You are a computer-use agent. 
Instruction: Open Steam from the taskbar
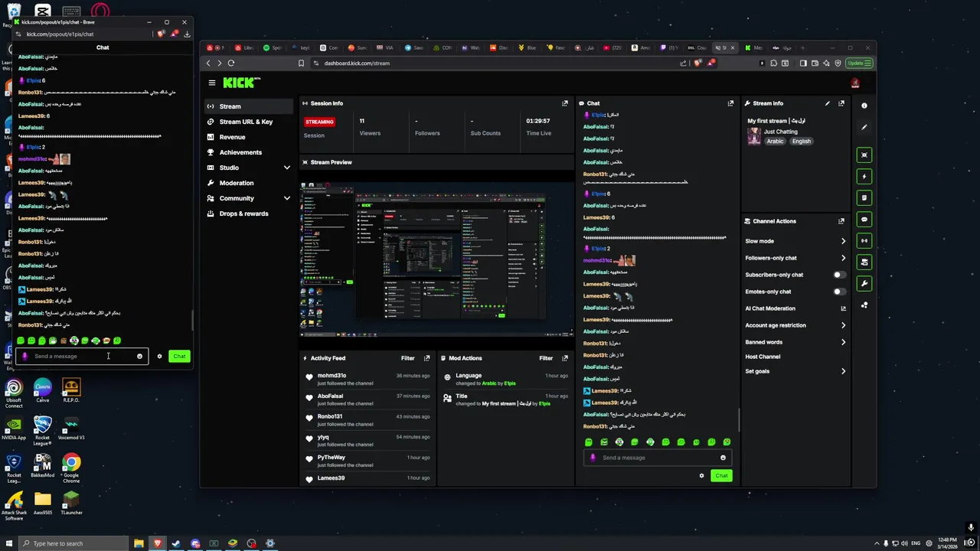pyautogui.click(x=176, y=543)
